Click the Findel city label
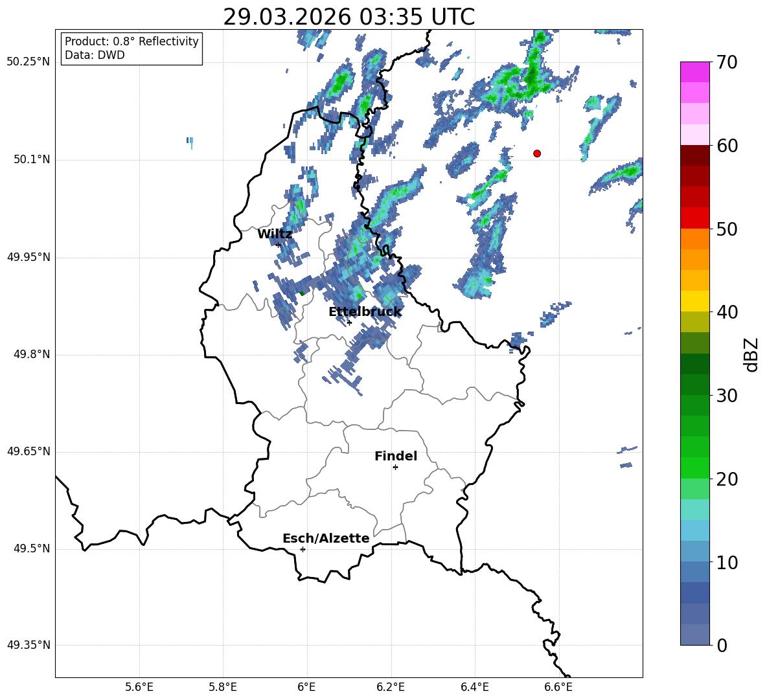 [396, 456]
